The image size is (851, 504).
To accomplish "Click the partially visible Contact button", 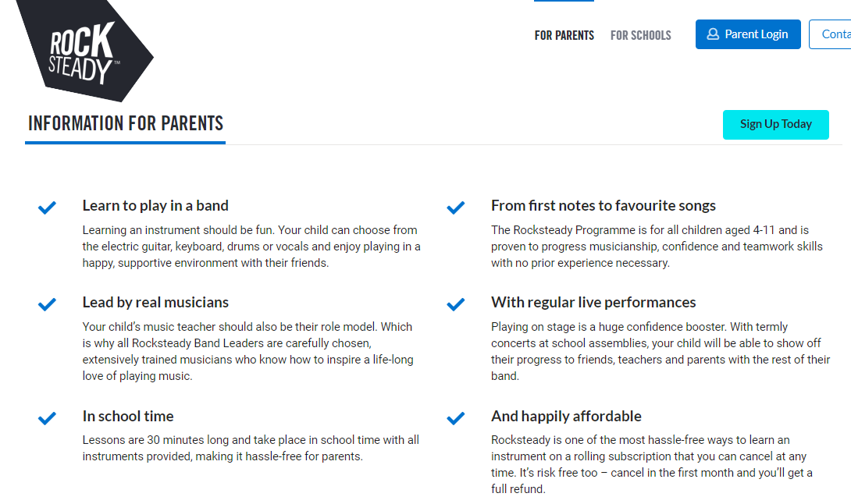I will (x=831, y=34).
